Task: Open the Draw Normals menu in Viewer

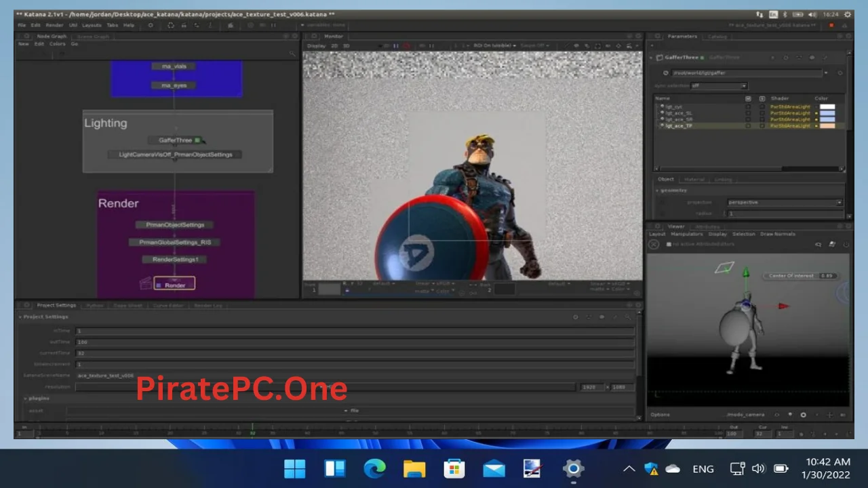Action: click(778, 234)
